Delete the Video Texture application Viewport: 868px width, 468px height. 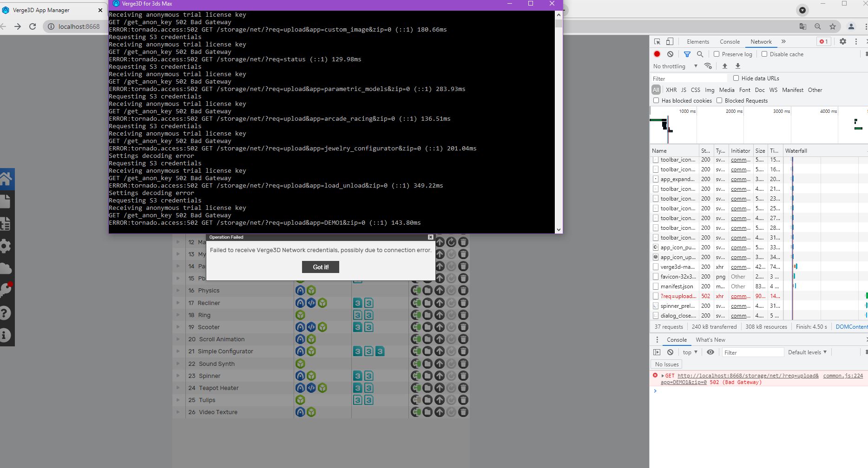(x=463, y=412)
